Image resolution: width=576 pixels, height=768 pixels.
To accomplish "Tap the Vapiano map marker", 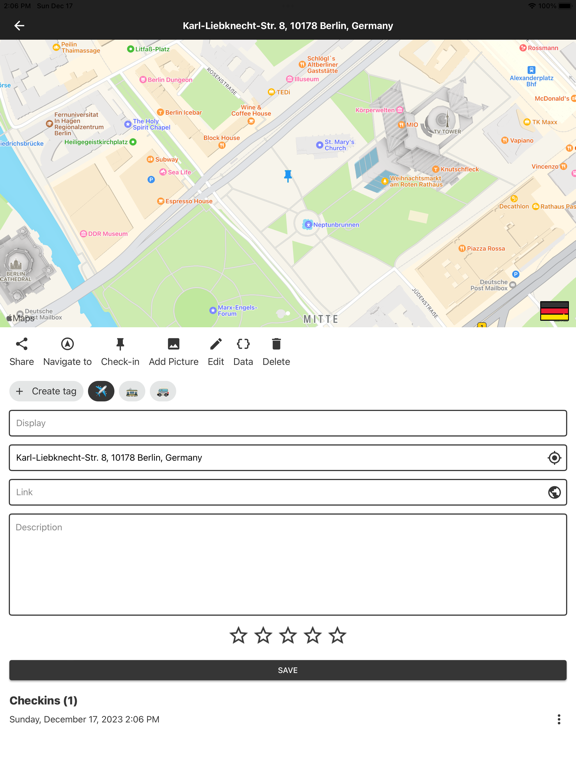I will tap(504, 140).
